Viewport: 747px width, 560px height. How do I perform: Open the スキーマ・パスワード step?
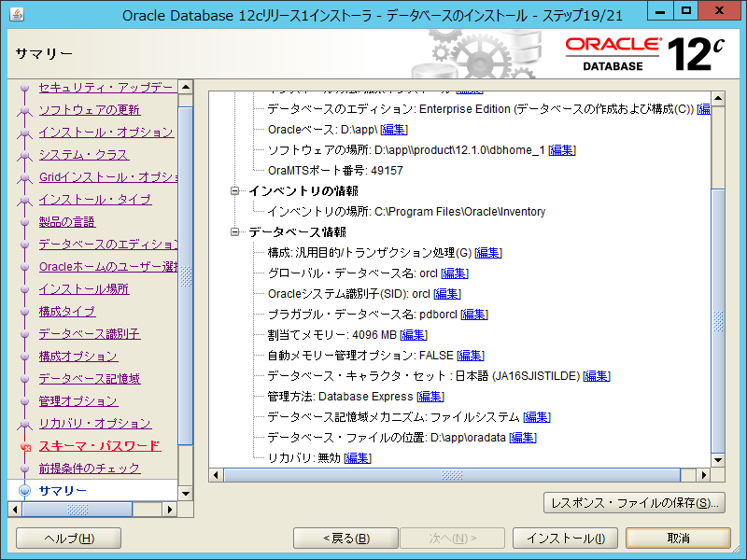click(x=99, y=446)
